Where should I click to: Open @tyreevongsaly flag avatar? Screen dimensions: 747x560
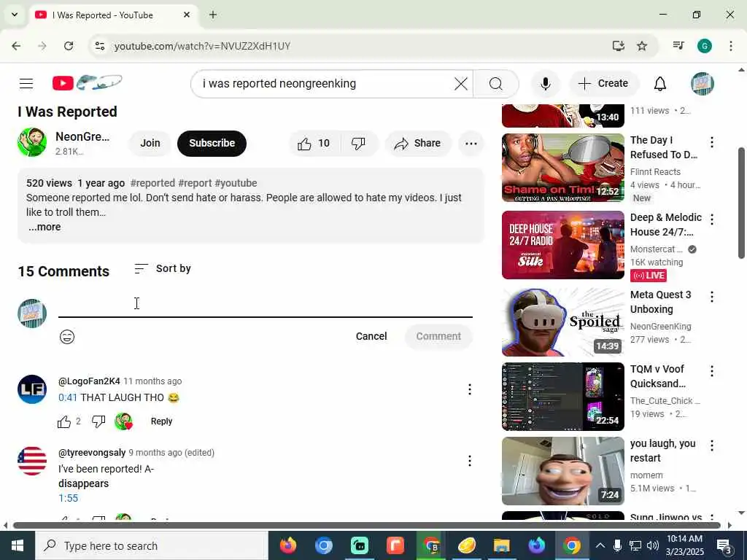point(32,461)
